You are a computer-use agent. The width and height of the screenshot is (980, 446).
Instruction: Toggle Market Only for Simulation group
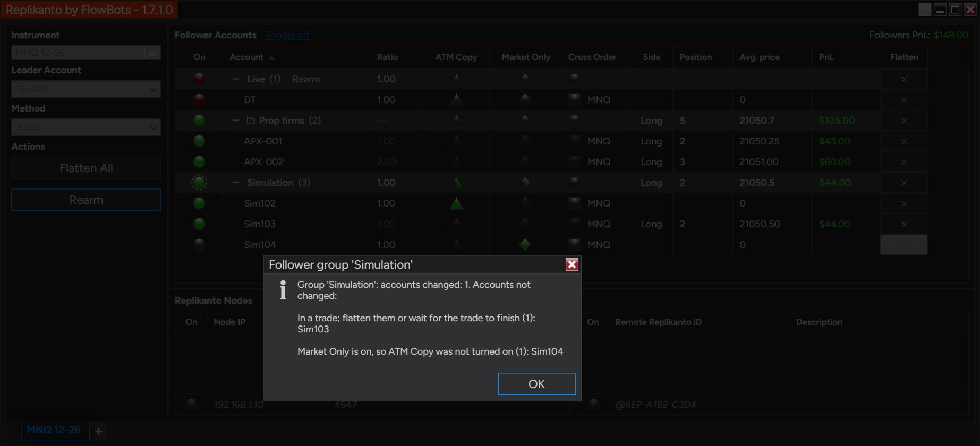tap(525, 182)
